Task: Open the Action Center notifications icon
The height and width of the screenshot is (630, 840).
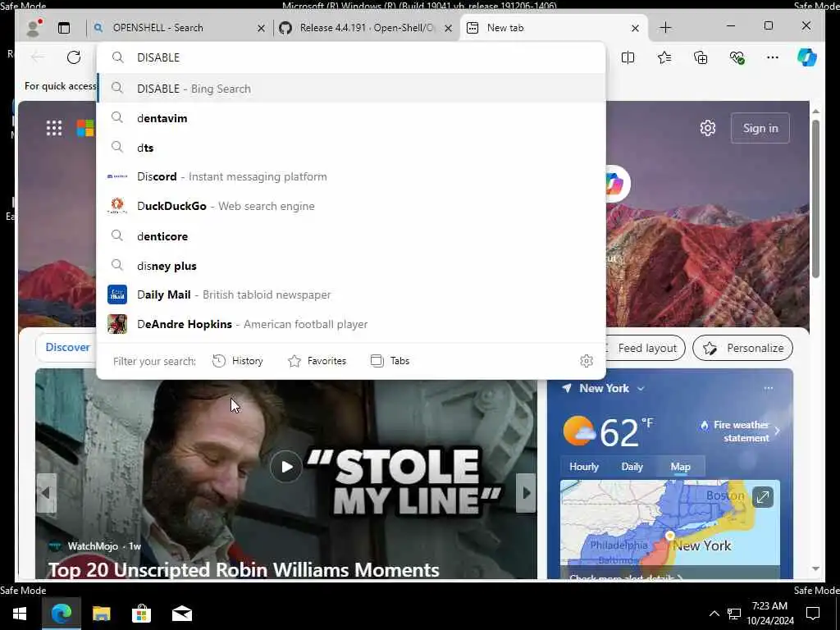Action: (813, 614)
